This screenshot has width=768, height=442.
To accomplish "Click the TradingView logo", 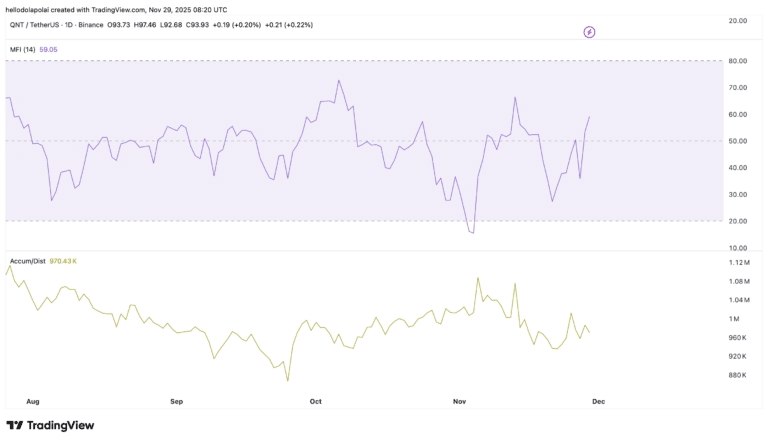I will [x=50, y=425].
